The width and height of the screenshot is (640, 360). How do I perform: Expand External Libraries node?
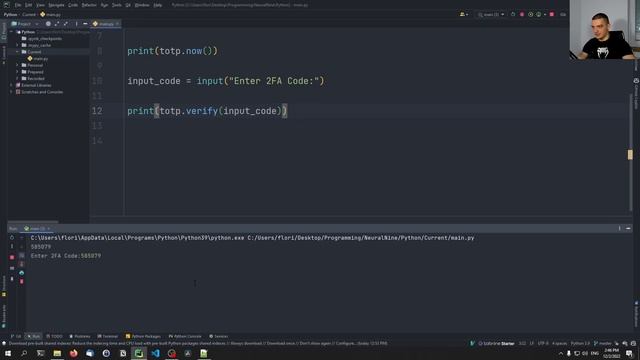11,85
